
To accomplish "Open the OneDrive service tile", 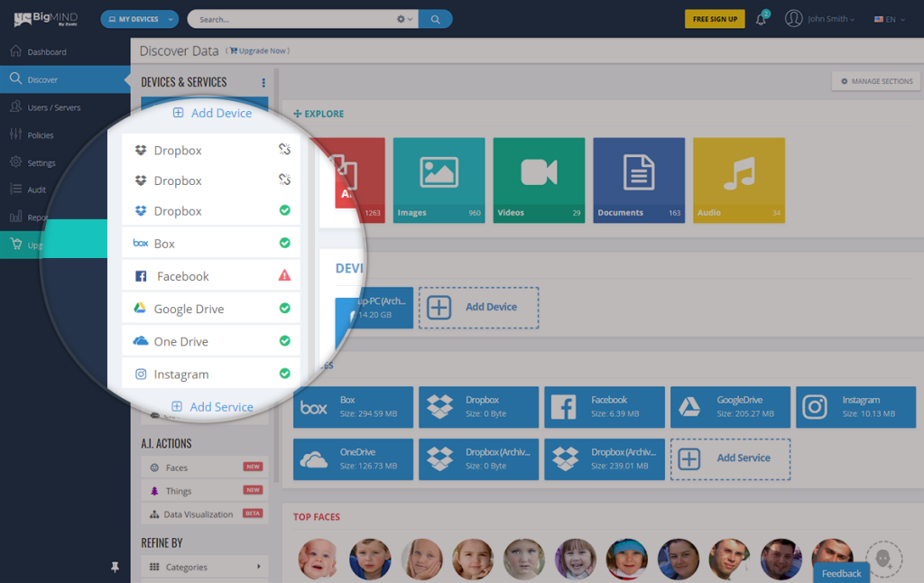I will click(353, 459).
